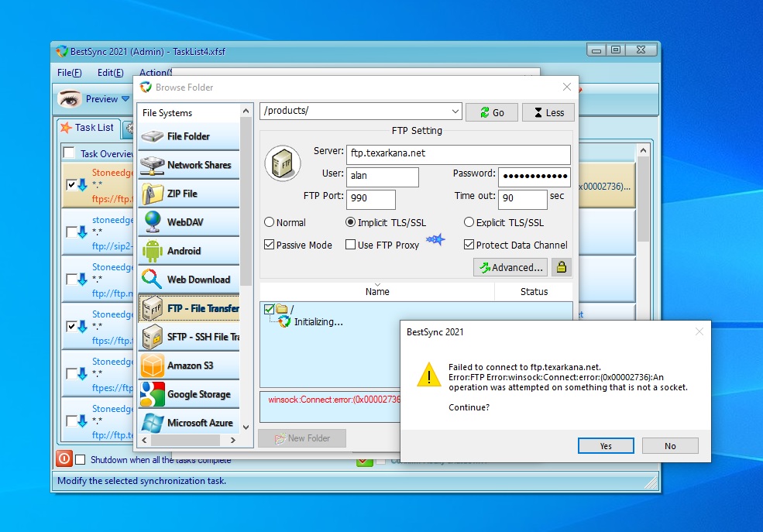
Task: Click the Task List star icon
Action: point(66,128)
